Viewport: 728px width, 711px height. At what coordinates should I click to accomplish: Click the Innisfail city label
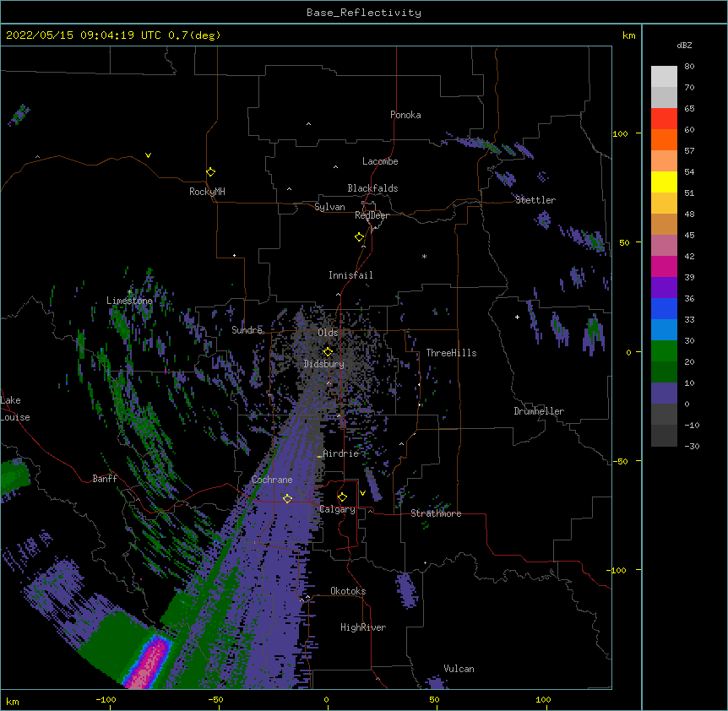coord(350,275)
